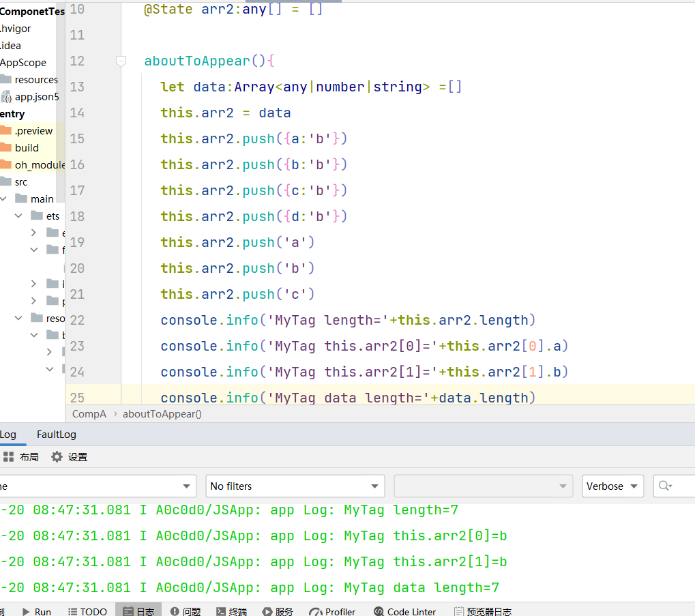The image size is (695, 616).
Task: Switch to the Log tab
Action: tap(8, 435)
